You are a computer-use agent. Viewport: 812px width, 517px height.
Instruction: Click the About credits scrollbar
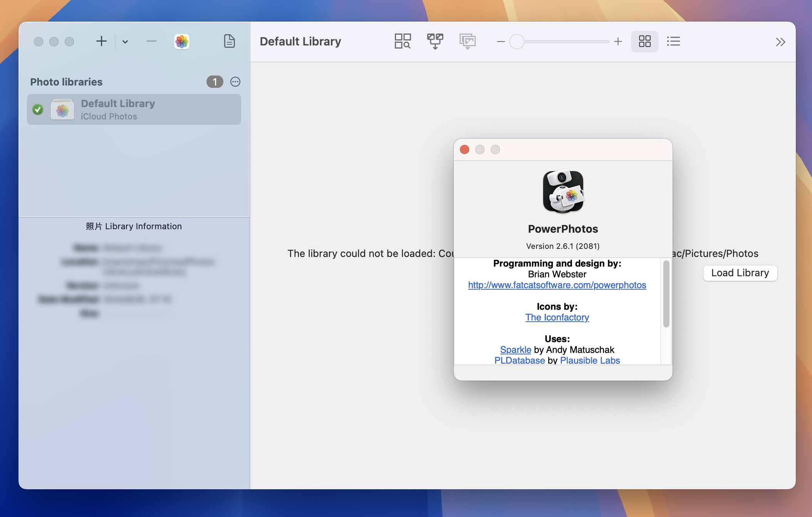pyautogui.click(x=666, y=294)
